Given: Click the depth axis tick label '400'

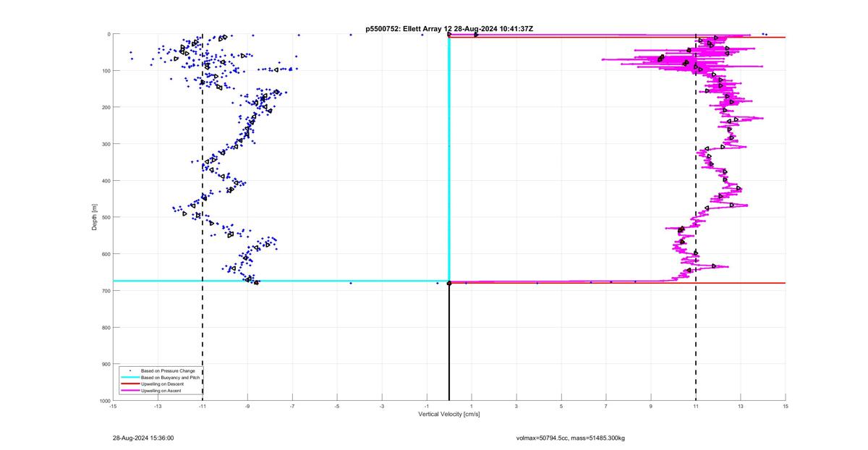Looking at the screenshot, I should [x=106, y=181].
